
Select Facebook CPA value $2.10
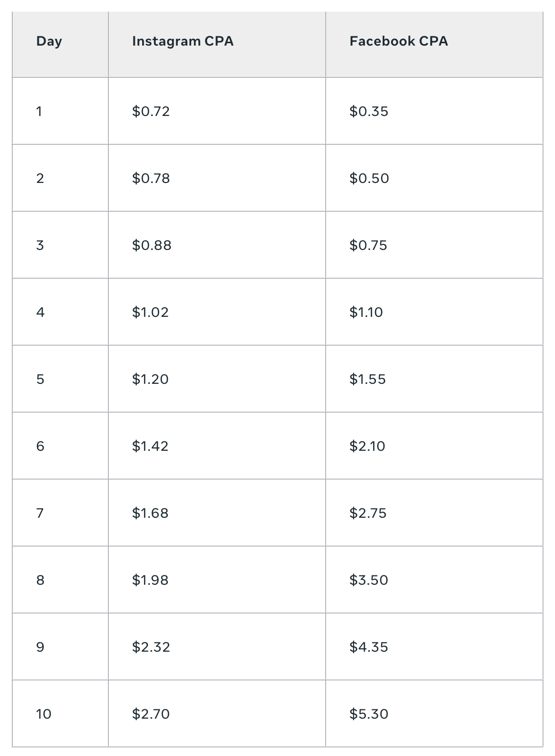[x=367, y=446]
